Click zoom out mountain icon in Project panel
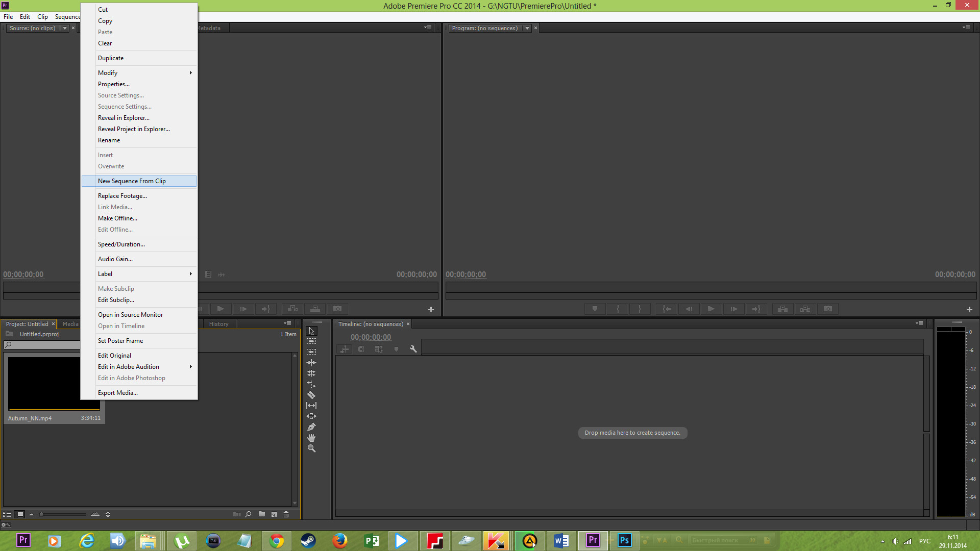This screenshot has height=551, width=980. (32, 514)
